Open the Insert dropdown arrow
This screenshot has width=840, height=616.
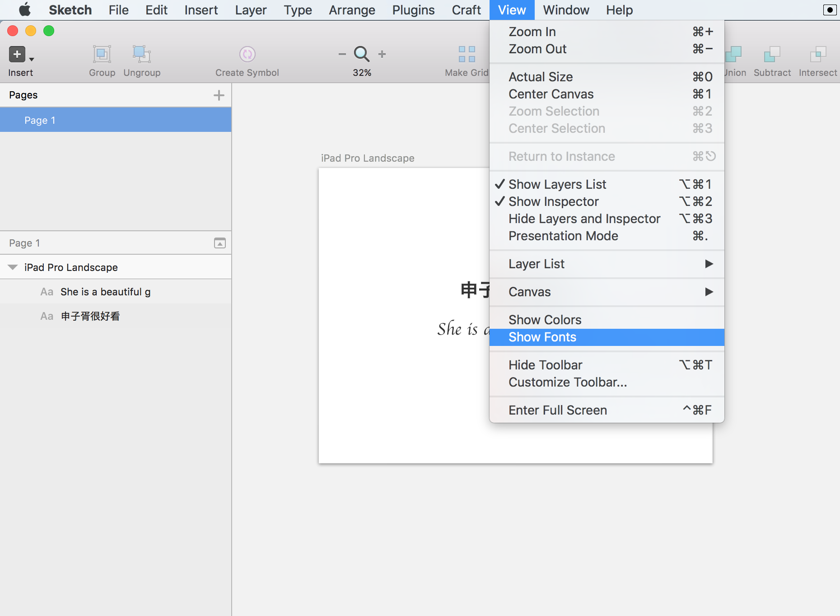[x=32, y=59]
